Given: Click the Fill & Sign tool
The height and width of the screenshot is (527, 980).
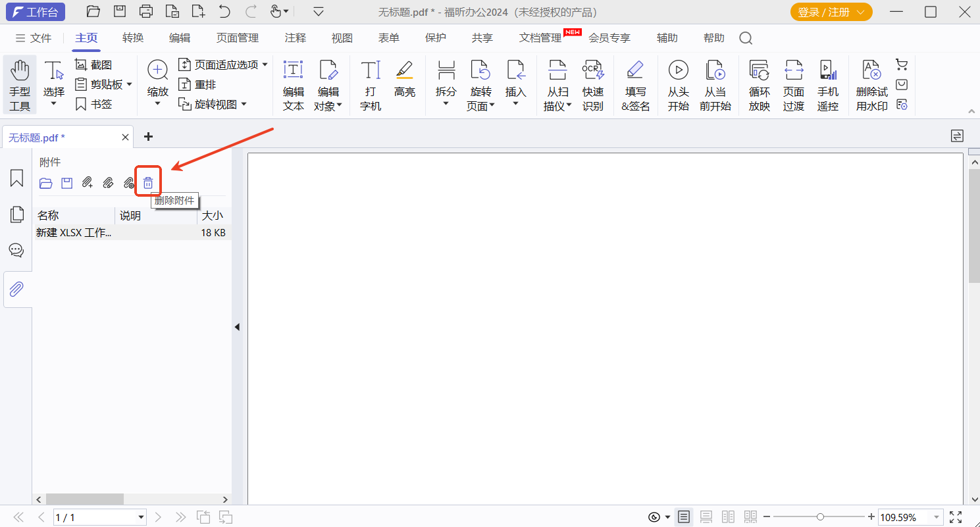Looking at the screenshot, I should [635, 86].
